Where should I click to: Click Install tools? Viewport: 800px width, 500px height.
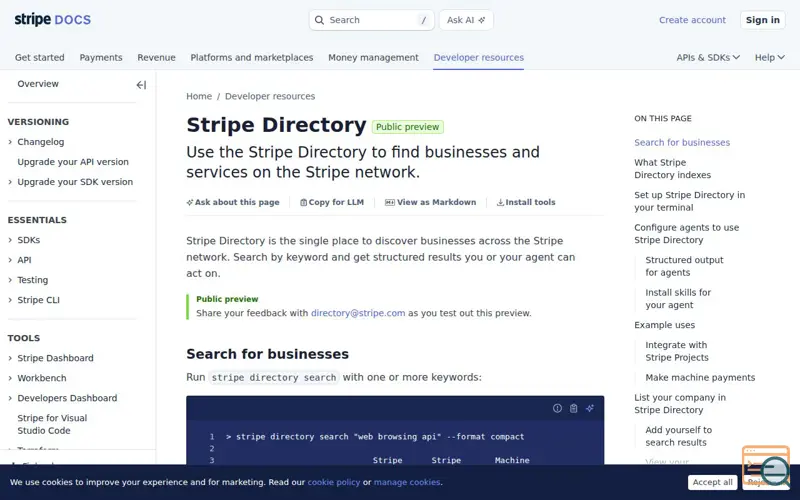pyautogui.click(x=526, y=202)
